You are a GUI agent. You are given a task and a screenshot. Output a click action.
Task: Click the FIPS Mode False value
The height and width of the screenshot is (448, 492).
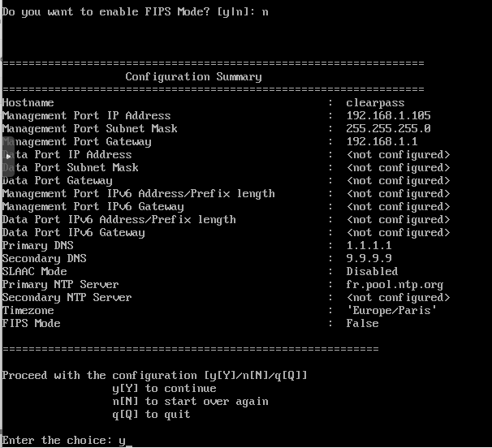point(362,324)
